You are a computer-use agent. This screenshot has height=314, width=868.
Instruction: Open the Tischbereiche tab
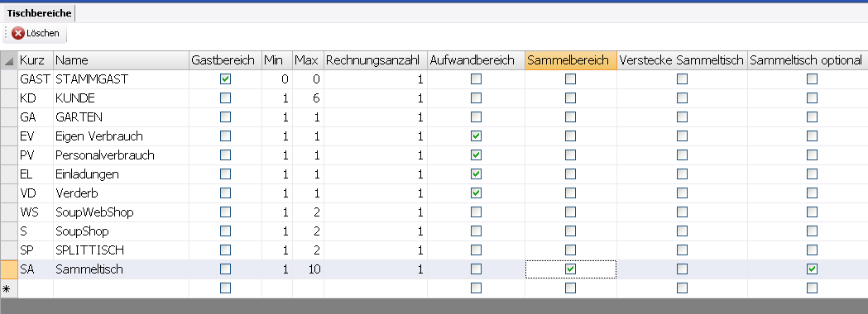39,13
